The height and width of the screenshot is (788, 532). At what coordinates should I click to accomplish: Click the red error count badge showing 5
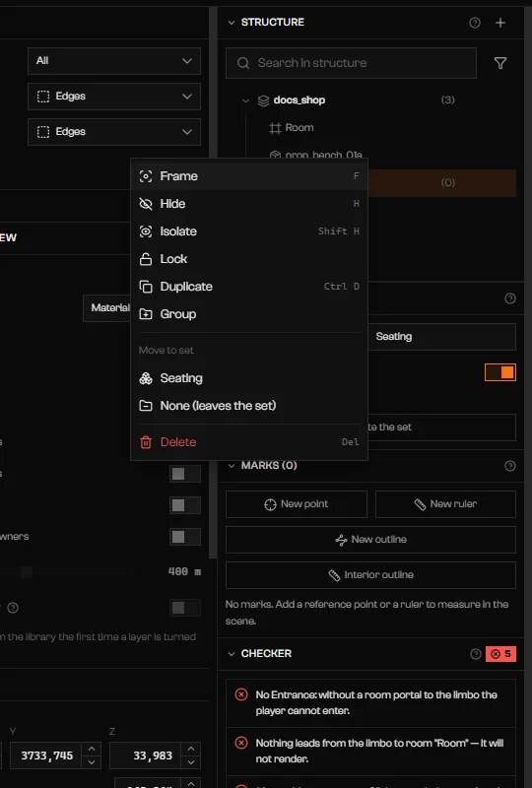click(x=500, y=654)
